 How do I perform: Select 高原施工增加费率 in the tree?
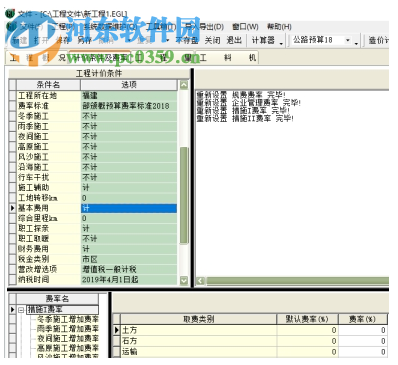point(68,348)
